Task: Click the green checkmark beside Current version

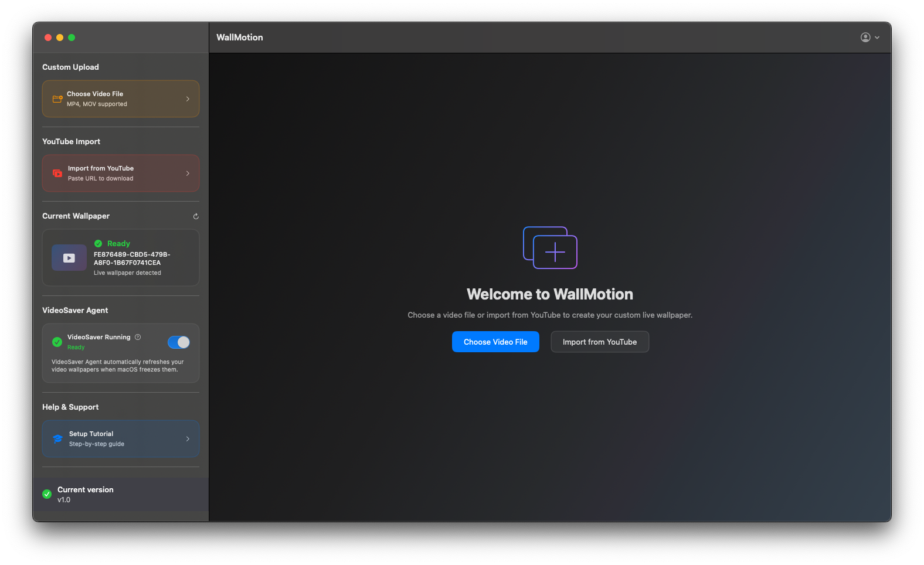Action: (47, 494)
